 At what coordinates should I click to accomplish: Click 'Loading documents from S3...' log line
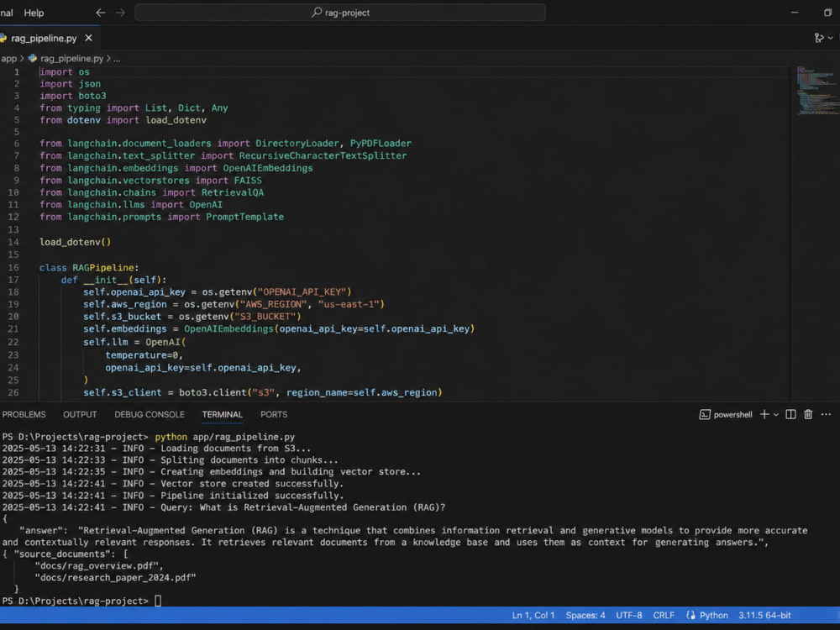click(x=236, y=449)
